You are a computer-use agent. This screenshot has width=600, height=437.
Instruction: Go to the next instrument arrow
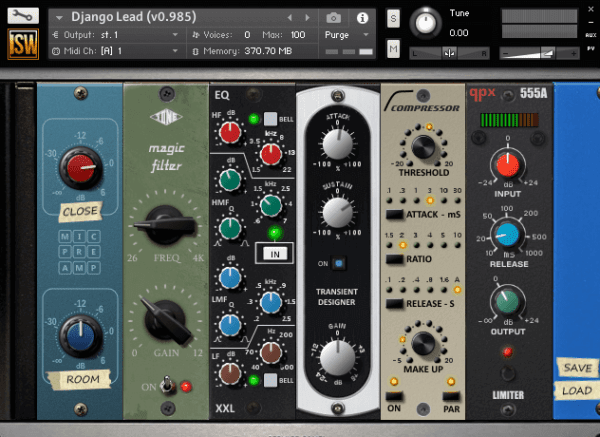tap(307, 18)
